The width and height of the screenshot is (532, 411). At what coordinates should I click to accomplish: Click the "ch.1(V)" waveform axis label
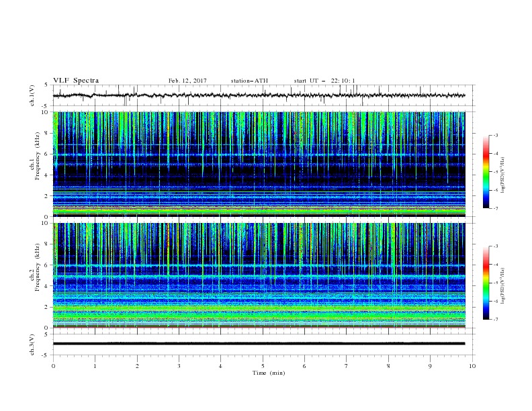pos(32,95)
